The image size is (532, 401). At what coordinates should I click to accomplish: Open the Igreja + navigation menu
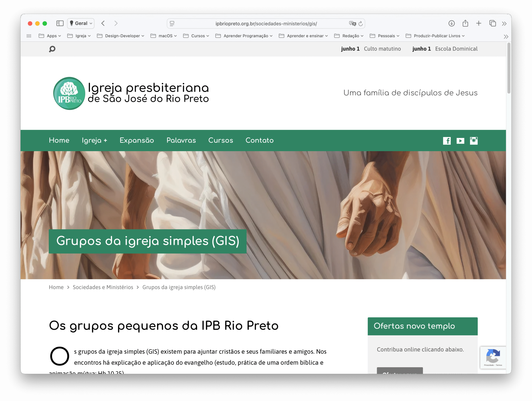[x=95, y=140]
